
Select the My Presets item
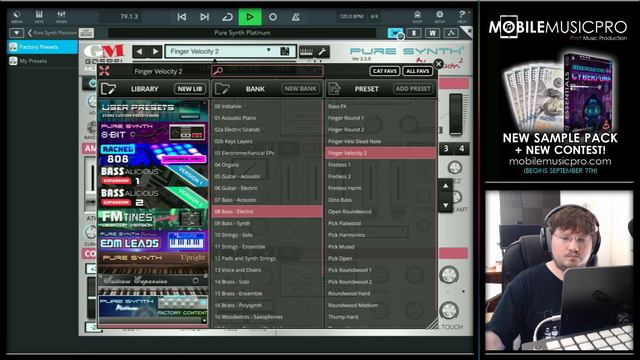point(42,61)
